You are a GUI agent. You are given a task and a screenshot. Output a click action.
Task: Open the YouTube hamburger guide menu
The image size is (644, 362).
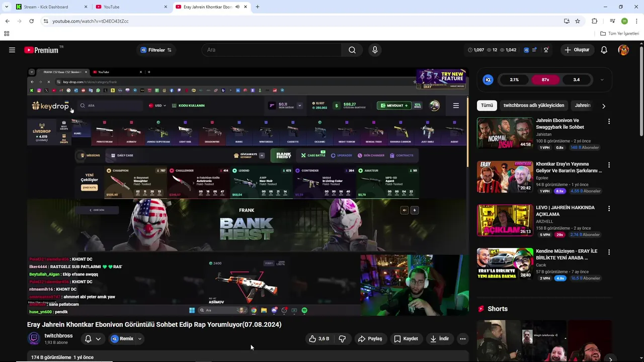click(x=12, y=50)
